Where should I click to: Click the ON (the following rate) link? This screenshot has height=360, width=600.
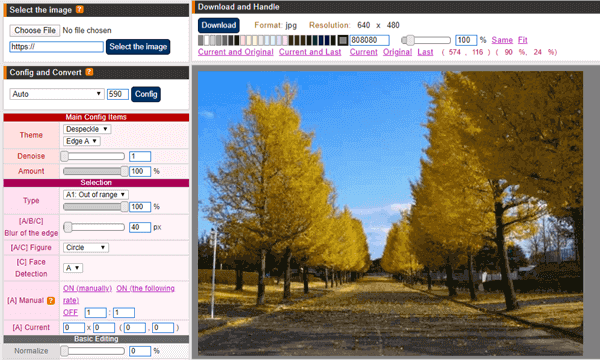point(119,294)
